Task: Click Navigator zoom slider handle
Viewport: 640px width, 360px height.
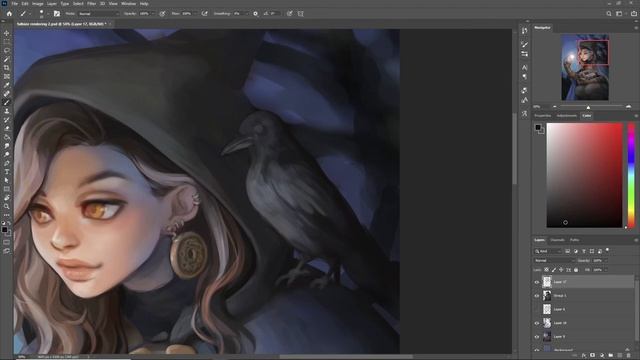Action: point(588,107)
